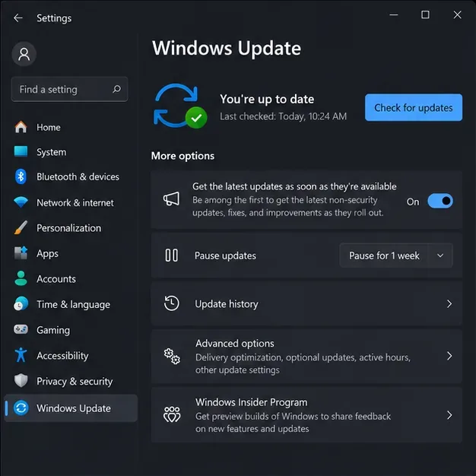Minimize the Settings window
This screenshot has height=476, width=476.
click(x=394, y=14)
